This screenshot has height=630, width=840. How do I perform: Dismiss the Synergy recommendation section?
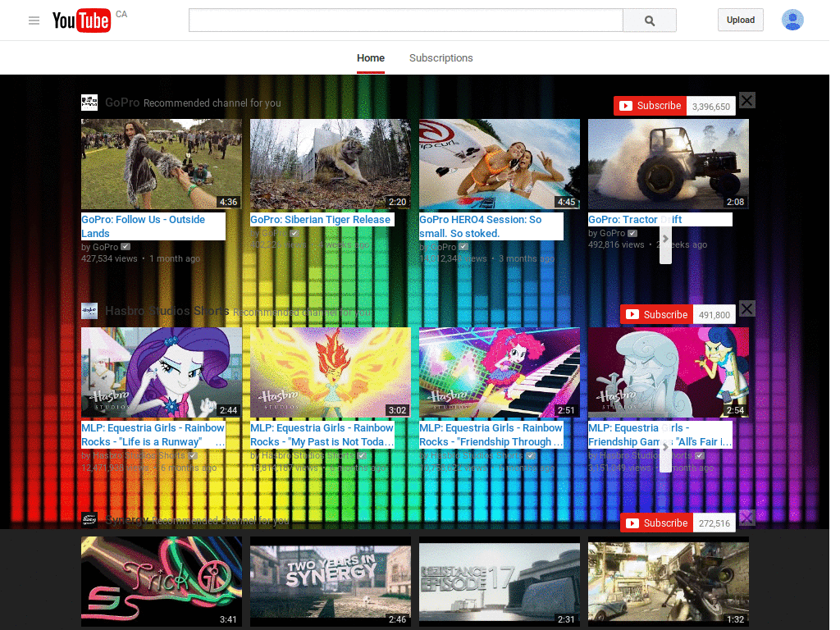click(x=746, y=517)
